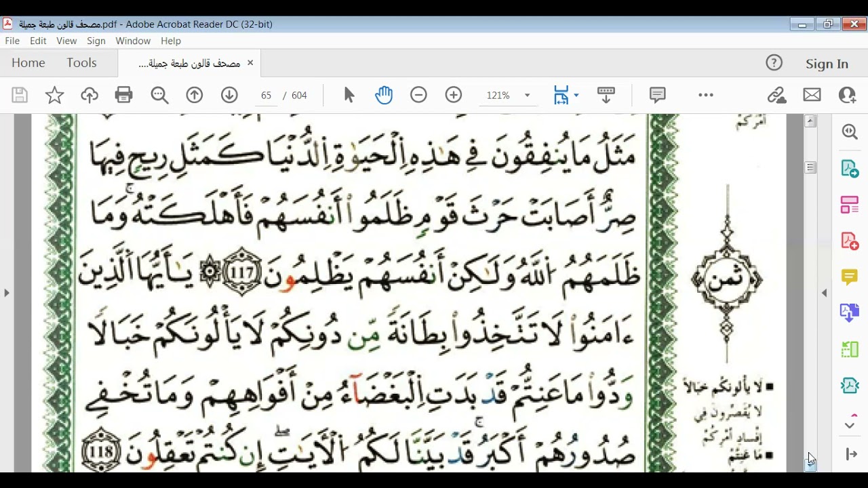Click the vertical scrollbar up arrow
Image resolution: width=868 pixels, height=488 pixels.
810,122
